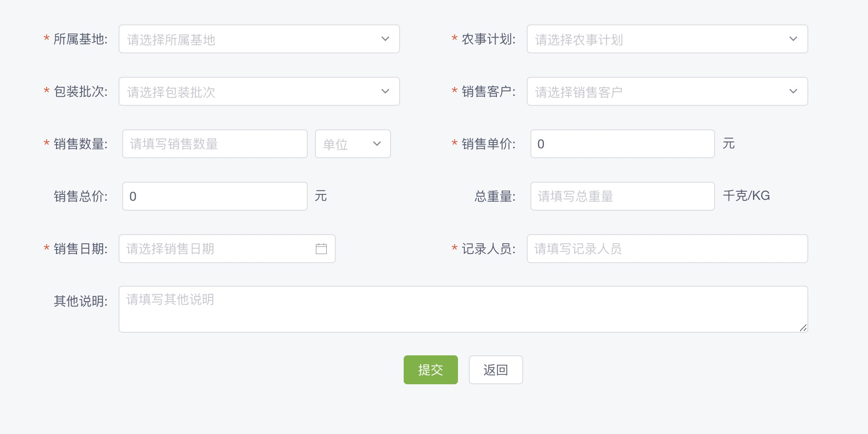This screenshot has width=868, height=434.
Task: Focus the 请填写记录人员 input field
Action: [x=668, y=249]
